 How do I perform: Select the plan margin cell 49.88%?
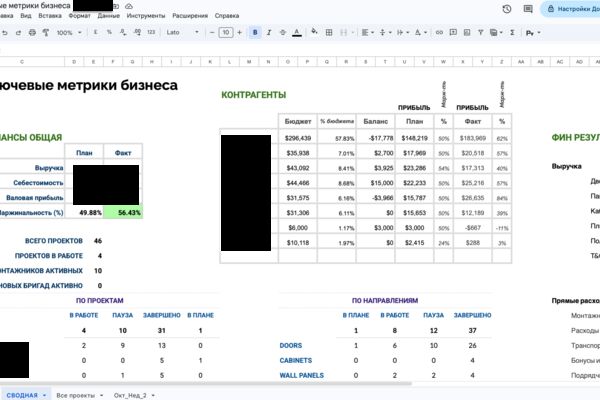[x=85, y=212]
